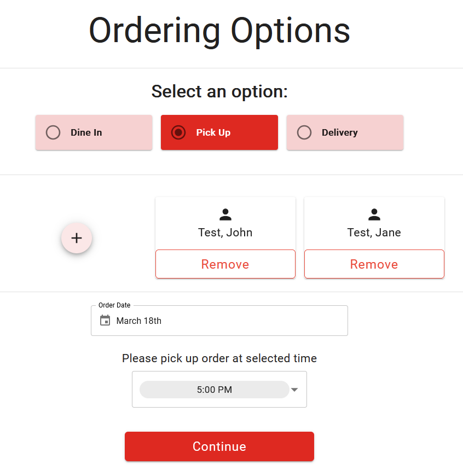Click the Ordering Options page heading
Viewport: 463px width, 476px height.
coord(219,31)
